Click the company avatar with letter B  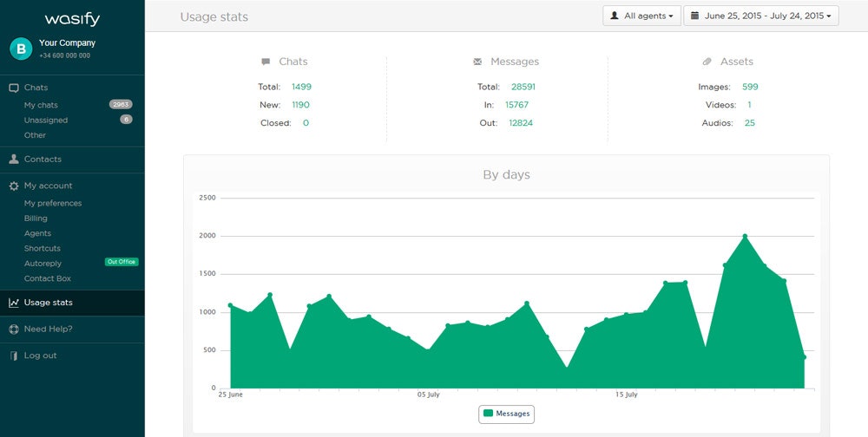21,49
